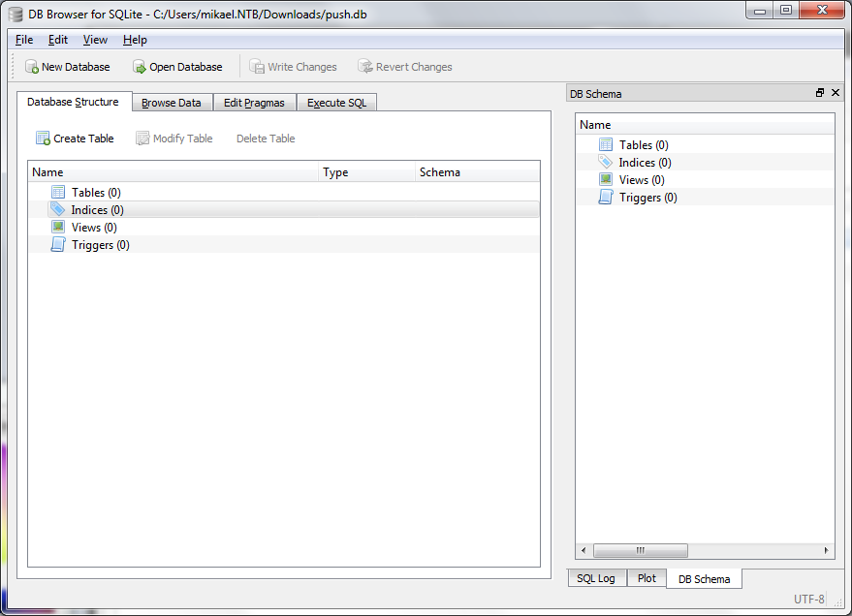Click the Tables icon in structure tree

(58, 192)
